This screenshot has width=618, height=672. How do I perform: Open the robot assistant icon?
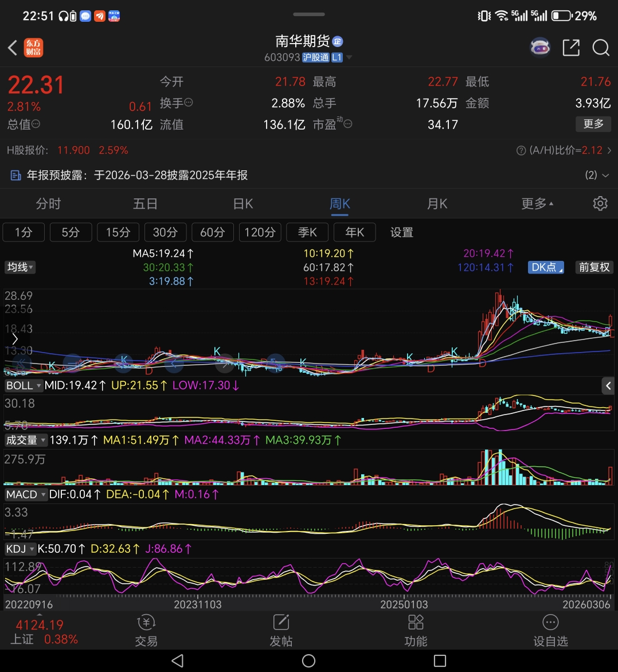(540, 48)
